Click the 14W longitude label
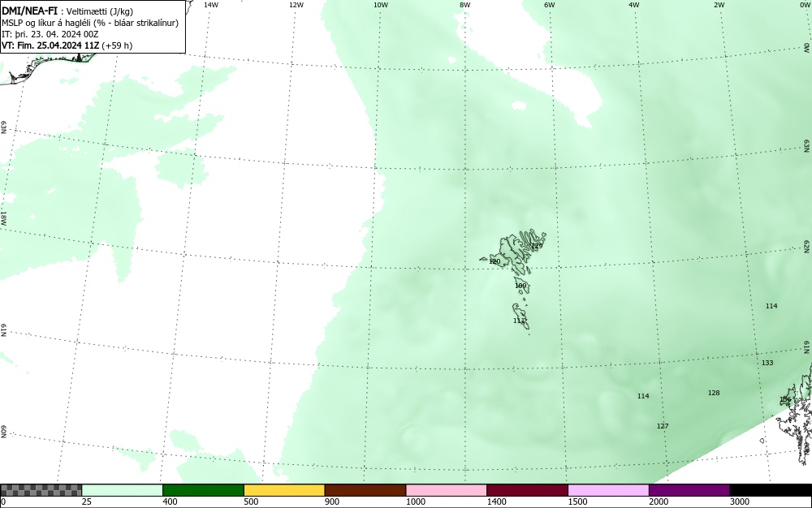The height and width of the screenshot is (508, 812). (211, 5)
